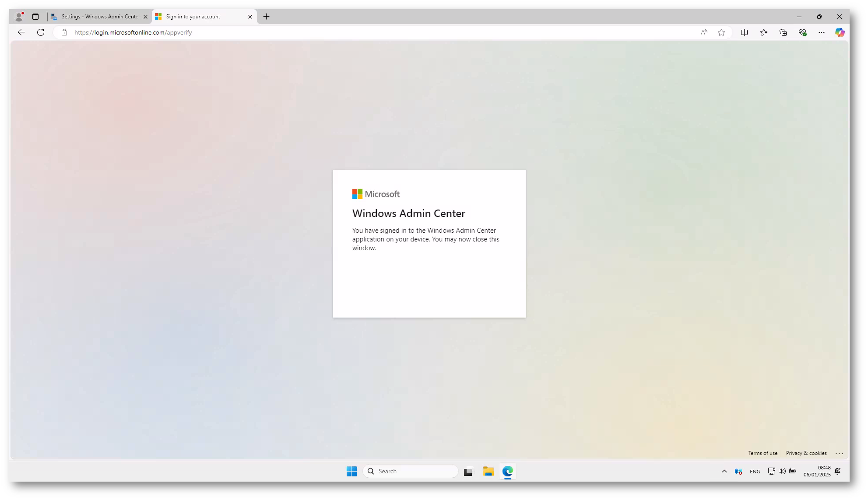Open a new browser tab
Screen dimensions: 868x500
pos(266,17)
